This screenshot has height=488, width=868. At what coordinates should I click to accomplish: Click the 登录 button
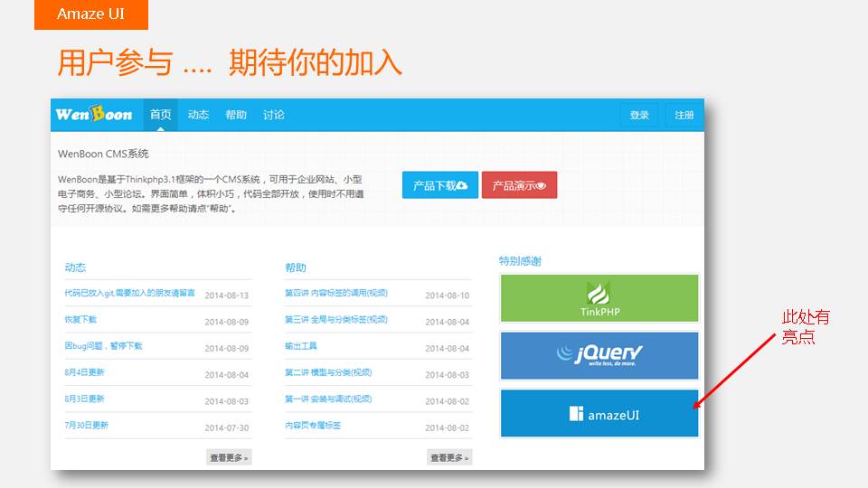[639, 116]
